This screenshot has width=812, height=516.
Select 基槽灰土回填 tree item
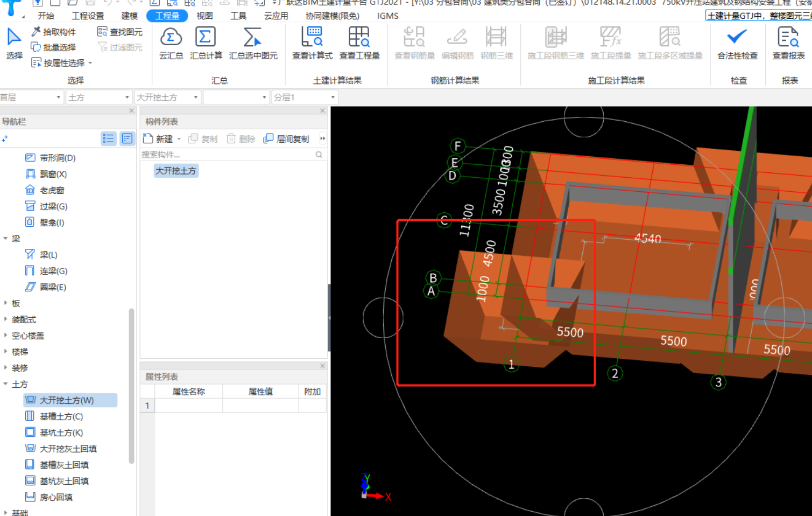click(57, 465)
